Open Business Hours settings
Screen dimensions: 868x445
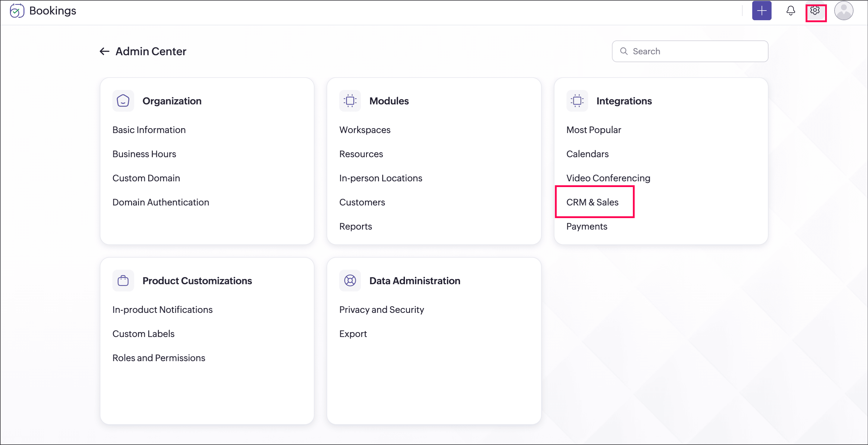pos(144,154)
